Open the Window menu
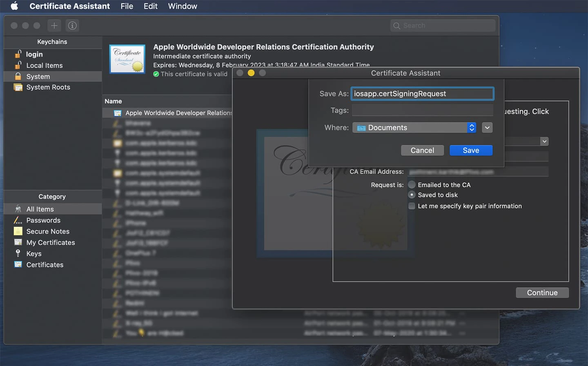This screenshot has width=588, height=366. pos(183,6)
